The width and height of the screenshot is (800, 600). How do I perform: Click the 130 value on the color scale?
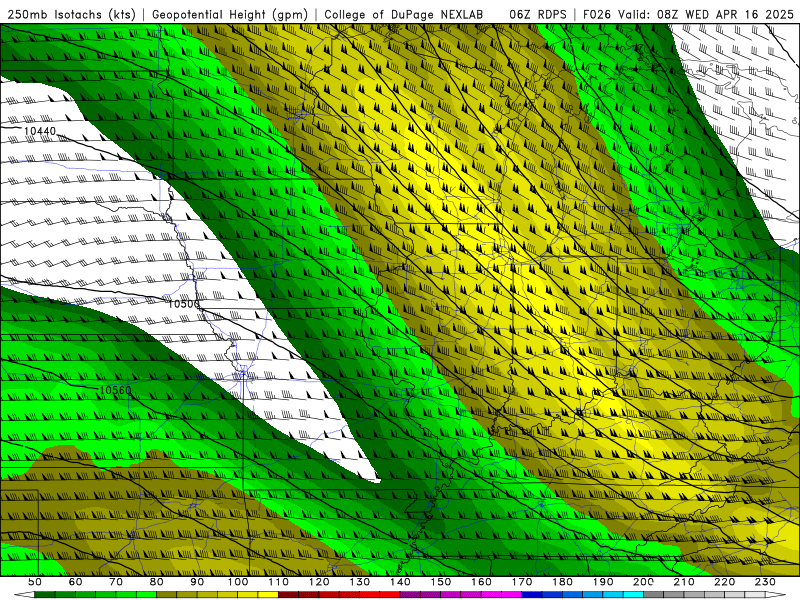[359, 582]
